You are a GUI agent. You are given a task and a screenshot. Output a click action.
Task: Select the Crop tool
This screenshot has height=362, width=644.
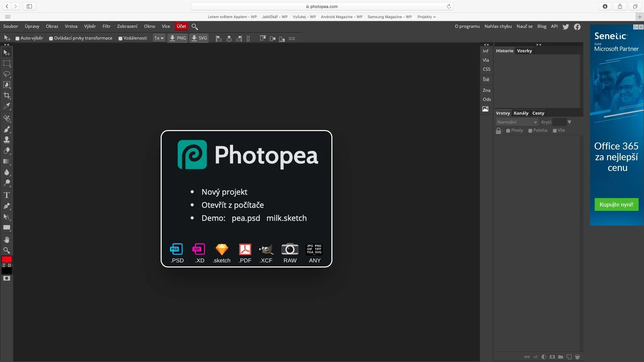[x=7, y=96]
